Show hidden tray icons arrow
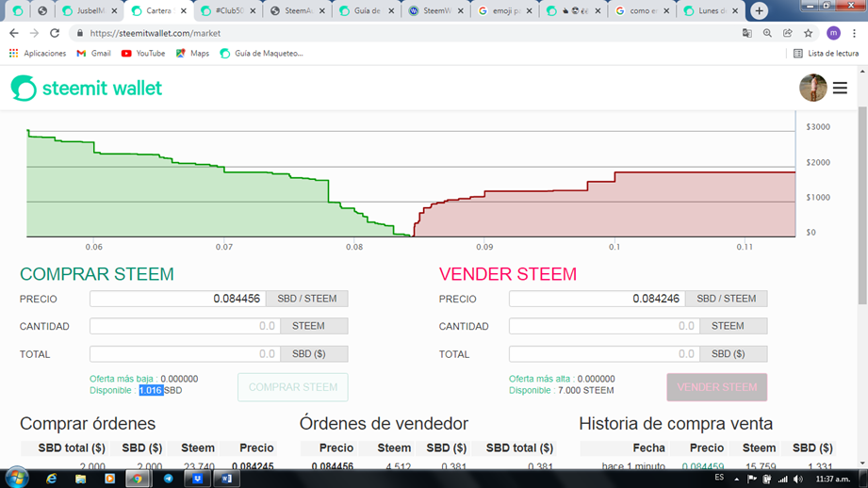 [x=736, y=480]
